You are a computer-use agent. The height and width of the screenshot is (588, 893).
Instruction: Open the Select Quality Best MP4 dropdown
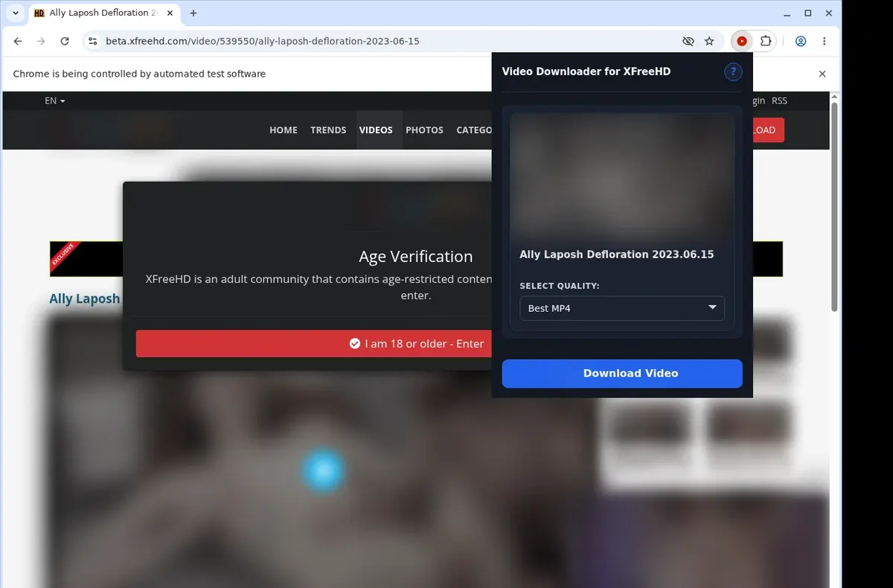622,308
